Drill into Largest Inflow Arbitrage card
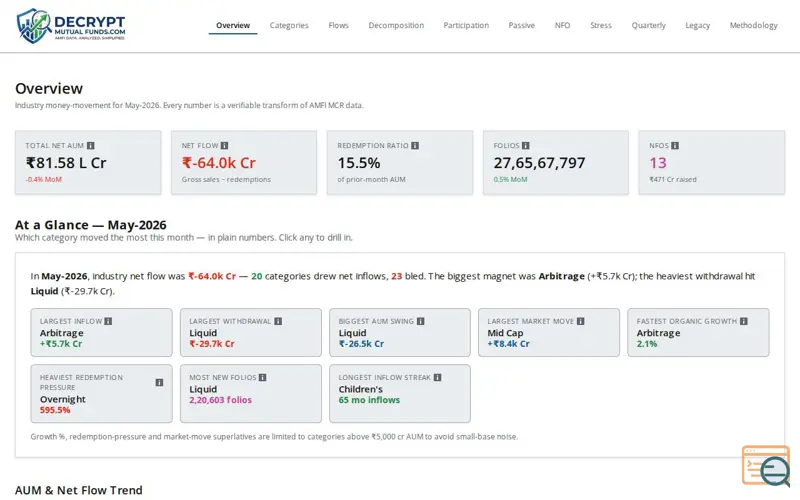 click(102, 332)
